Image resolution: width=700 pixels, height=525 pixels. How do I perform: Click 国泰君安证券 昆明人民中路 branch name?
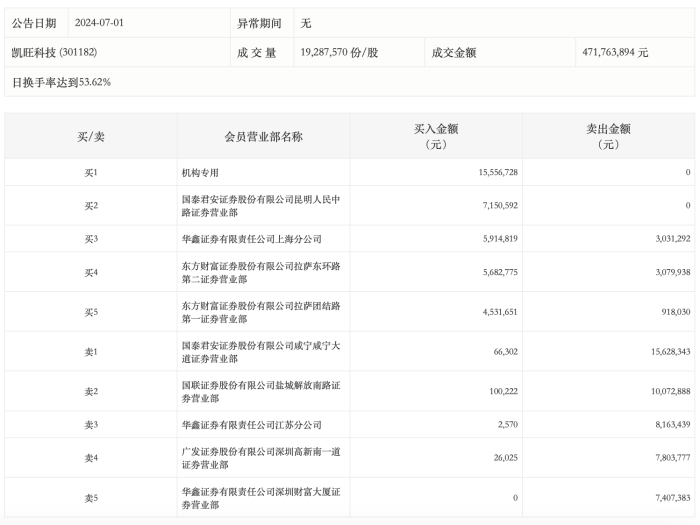coord(261,206)
